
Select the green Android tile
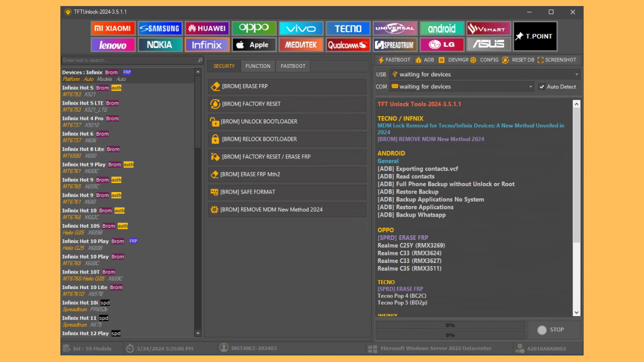(x=442, y=29)
